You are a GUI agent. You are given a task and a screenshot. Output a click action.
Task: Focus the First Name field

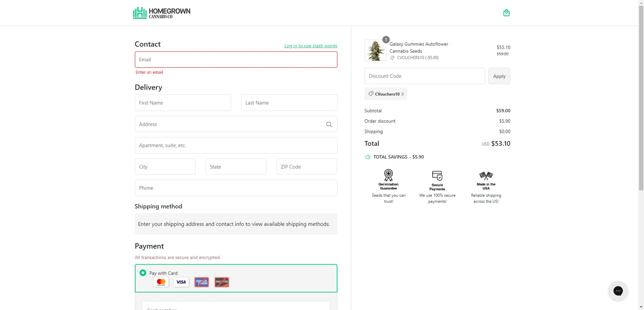point(183,103)
